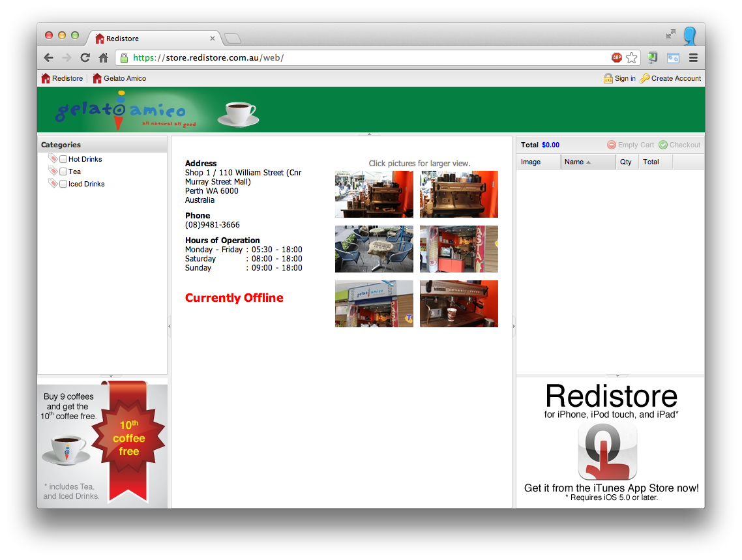This screenshot has width=742, height=560.
Task: Tick the Tea category checkbox
Action: 63,171
